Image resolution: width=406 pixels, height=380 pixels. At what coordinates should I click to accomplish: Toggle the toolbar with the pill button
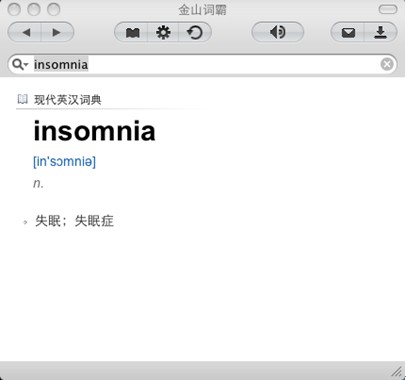pyautogui.click(x=388, y=9)
